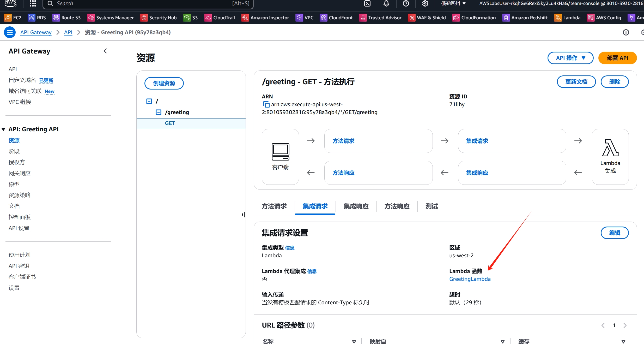This screenshot has height=344, width=644.
Task: Open the help question mark icon
Action: 406,3
